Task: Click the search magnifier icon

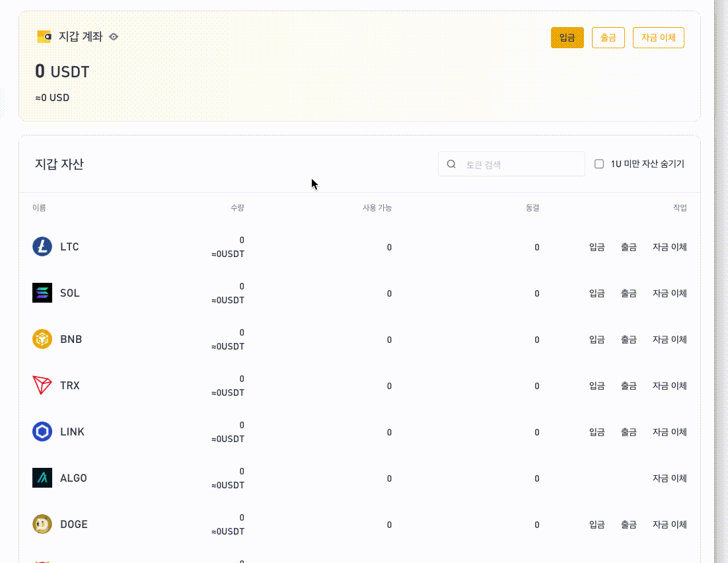Action: pos(451,164)
